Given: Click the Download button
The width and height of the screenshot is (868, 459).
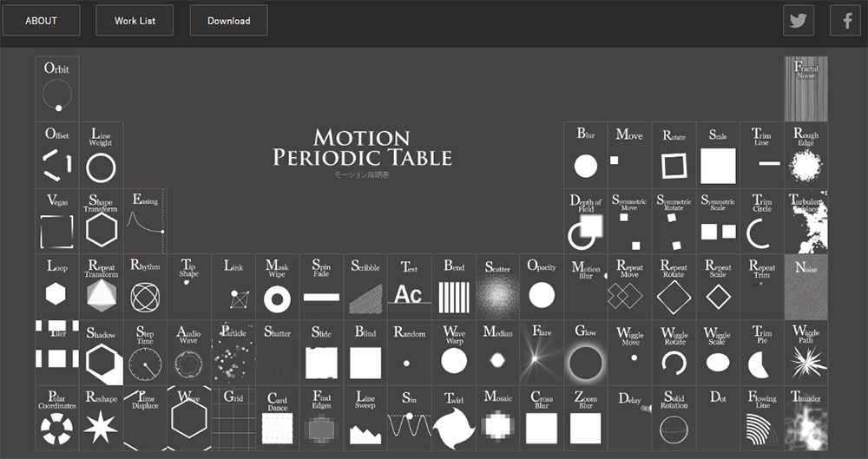Looking at the screenshot, I should point(228,21).
